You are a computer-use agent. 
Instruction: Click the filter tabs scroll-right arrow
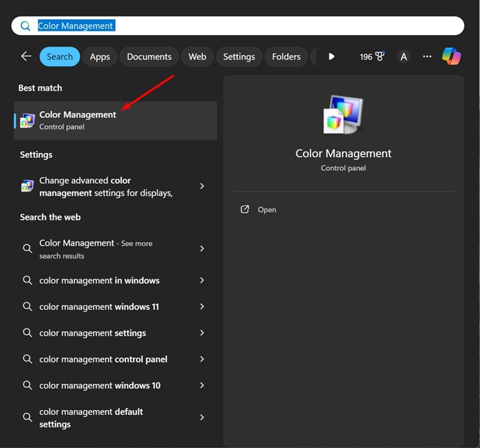(x=331, y=57)
